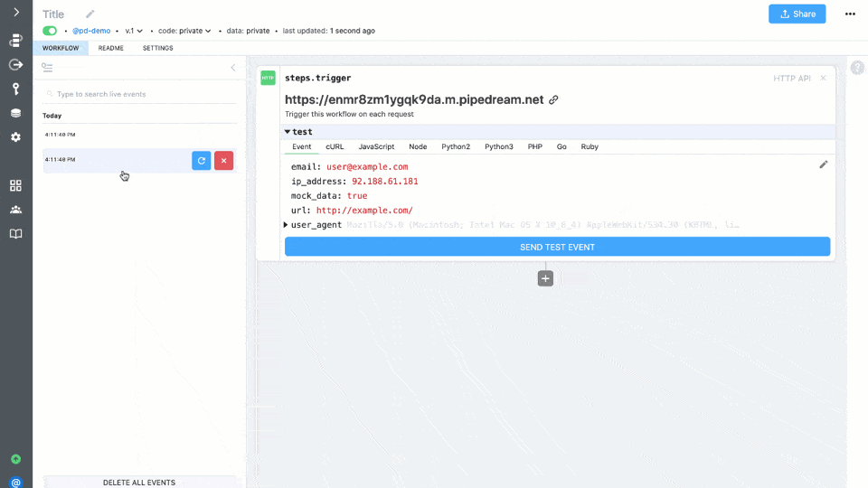The image size is (868, 488).
Task: Collapse the test section triangle
Action: point(288,132)
